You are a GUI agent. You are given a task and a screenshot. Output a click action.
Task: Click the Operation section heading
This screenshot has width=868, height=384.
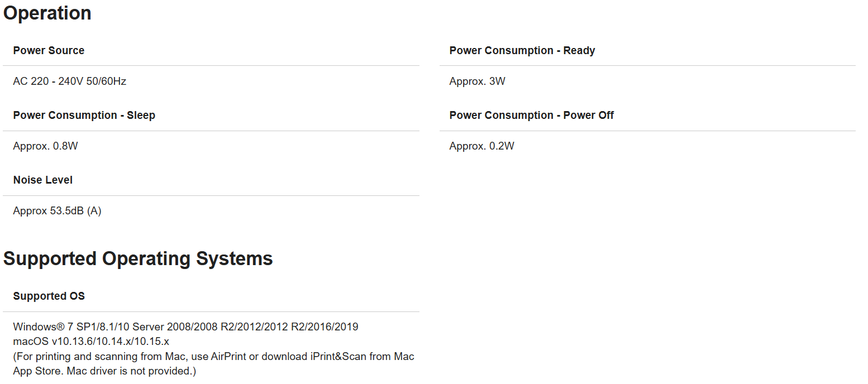[x=47, y=13]
